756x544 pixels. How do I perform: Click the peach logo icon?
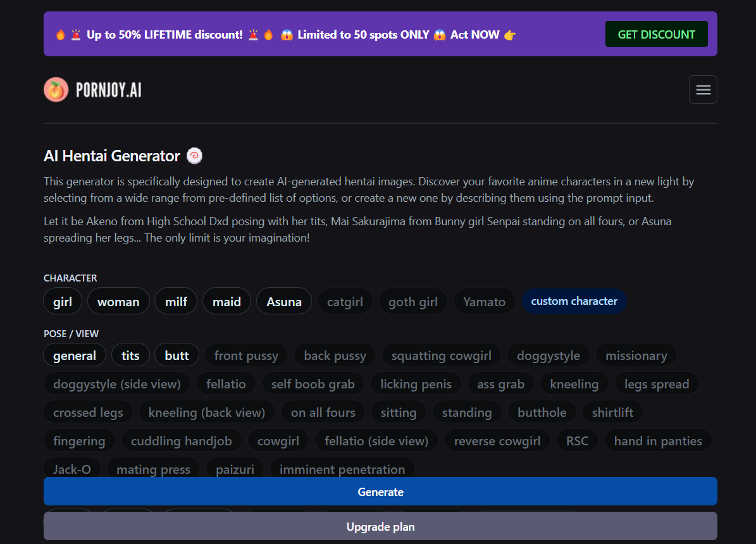click(56, 90)
